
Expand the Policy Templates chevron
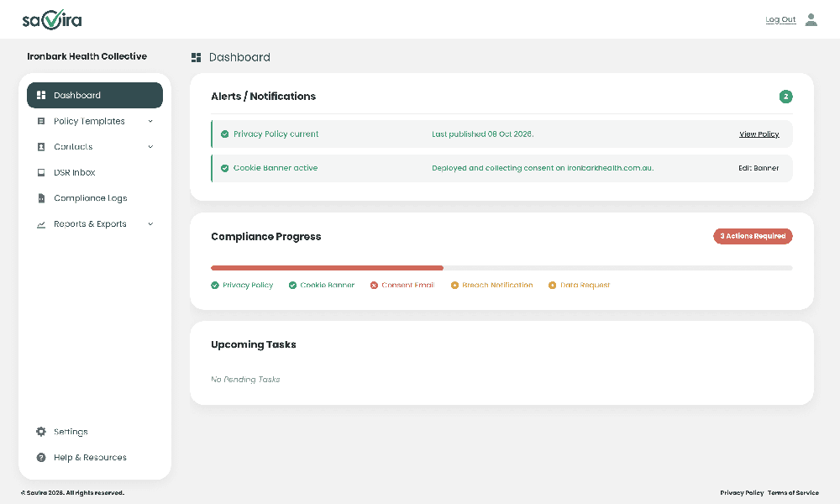150,121
